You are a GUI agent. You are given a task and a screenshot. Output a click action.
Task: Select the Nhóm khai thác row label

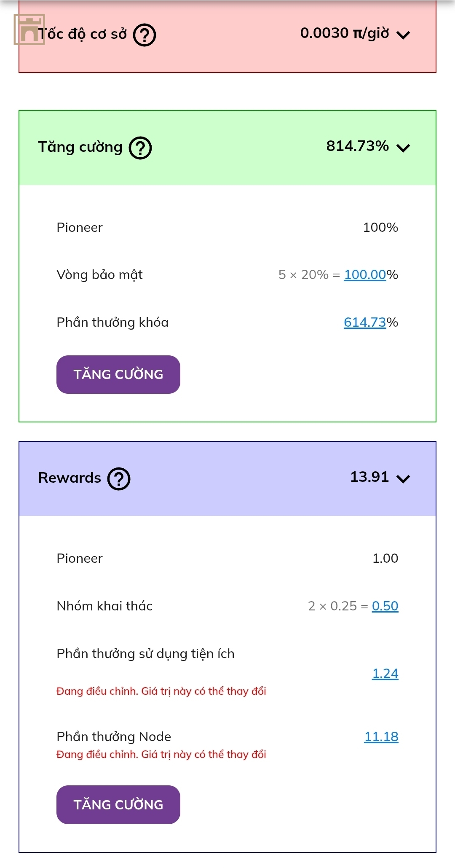104,606
